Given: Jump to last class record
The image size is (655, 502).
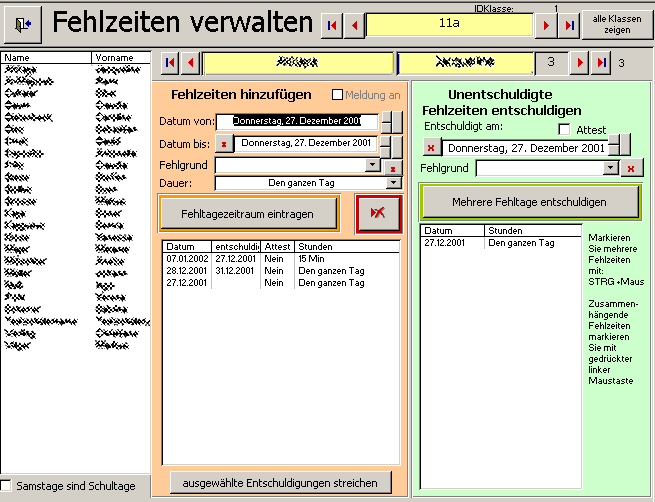Looking at the screenshot, I should (x=568, y=25).
